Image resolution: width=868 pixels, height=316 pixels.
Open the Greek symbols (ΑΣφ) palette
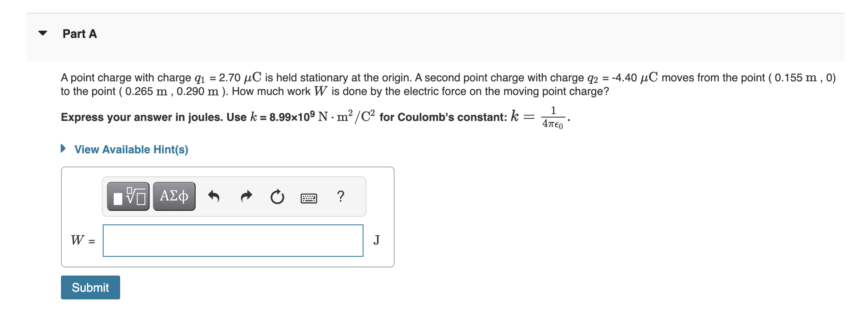173,196
